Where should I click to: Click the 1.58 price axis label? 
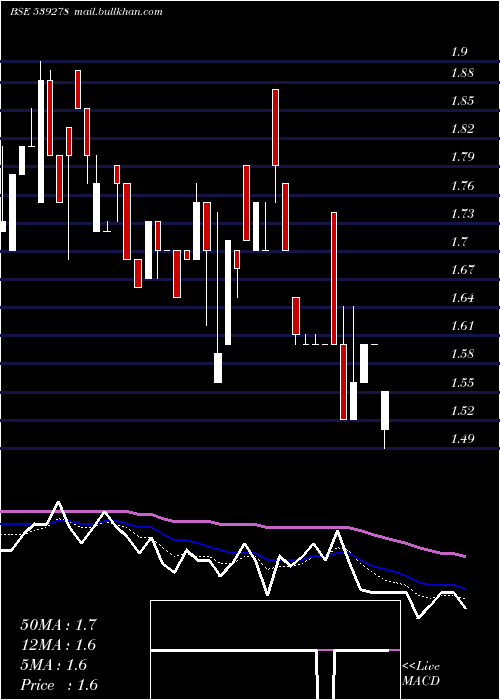462,354
